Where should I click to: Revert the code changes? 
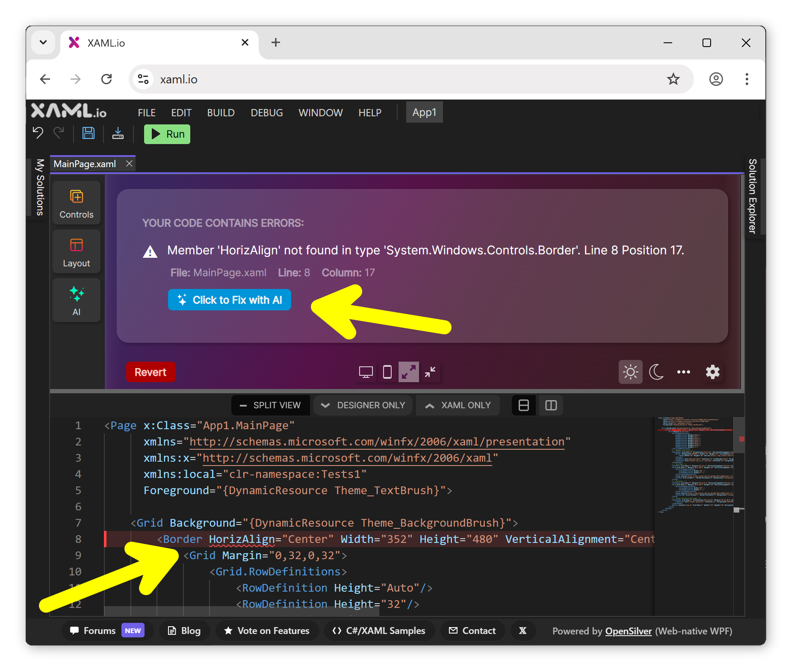coord(151,372)
